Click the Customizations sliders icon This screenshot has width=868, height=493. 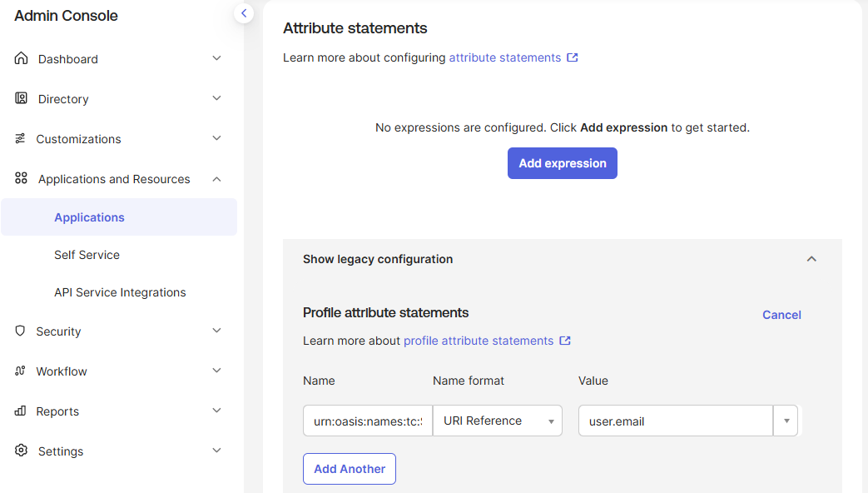20,138
